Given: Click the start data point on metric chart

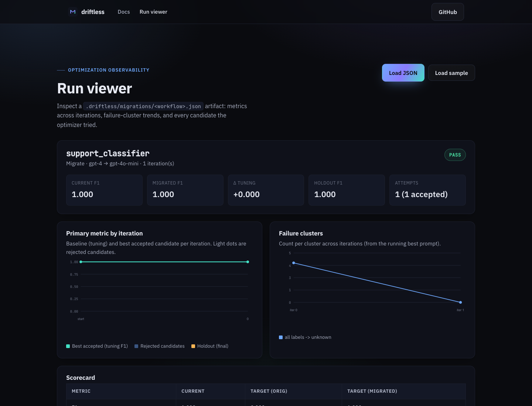Looking at the screenshot, I should pyautogui.click(x=81, y=262).
